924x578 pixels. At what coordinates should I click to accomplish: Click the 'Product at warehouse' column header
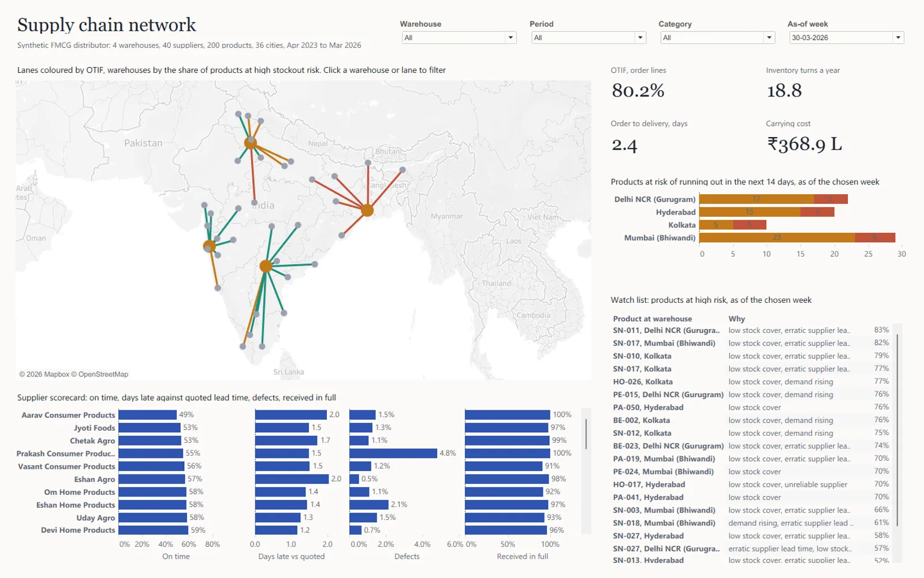pos(653,318)
